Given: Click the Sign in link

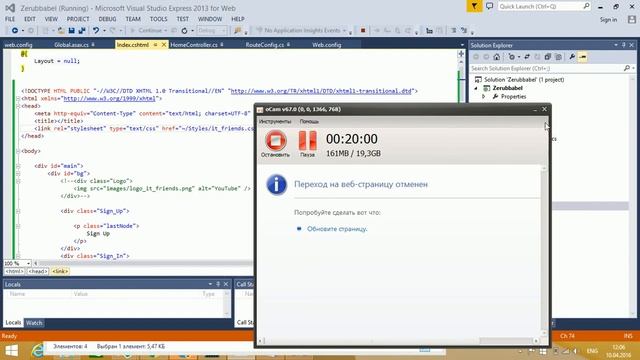Looking at the screenshot, I should point(608,20).
